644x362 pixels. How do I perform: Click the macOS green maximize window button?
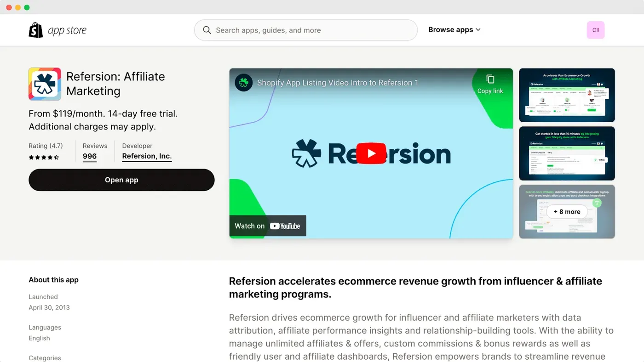point(27,7)
